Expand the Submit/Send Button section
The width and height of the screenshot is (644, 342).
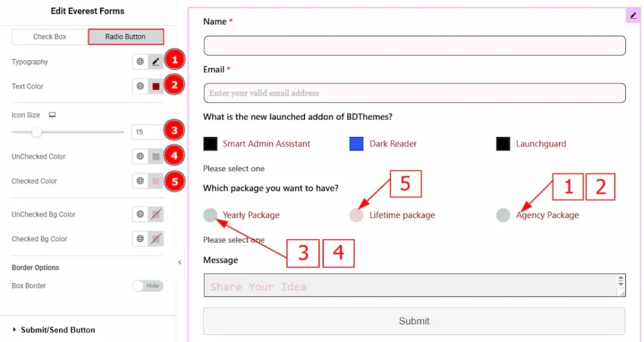[57, 329]
